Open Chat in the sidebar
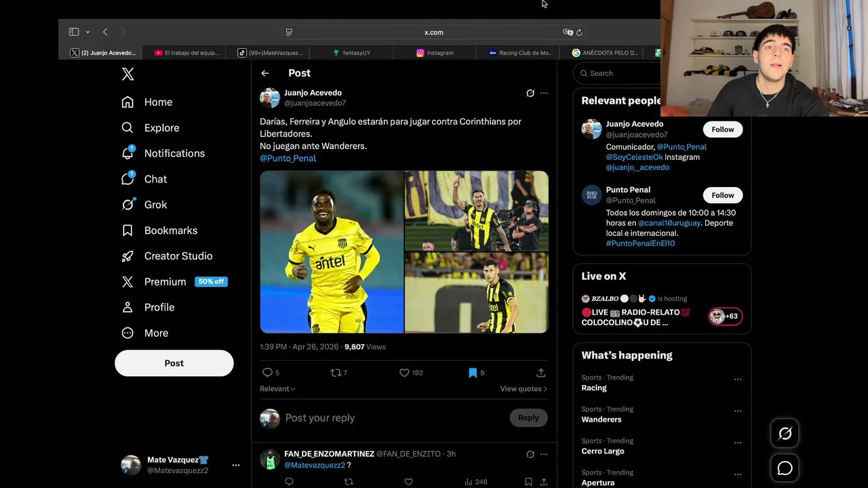868x488 pixels. (144, 179)
